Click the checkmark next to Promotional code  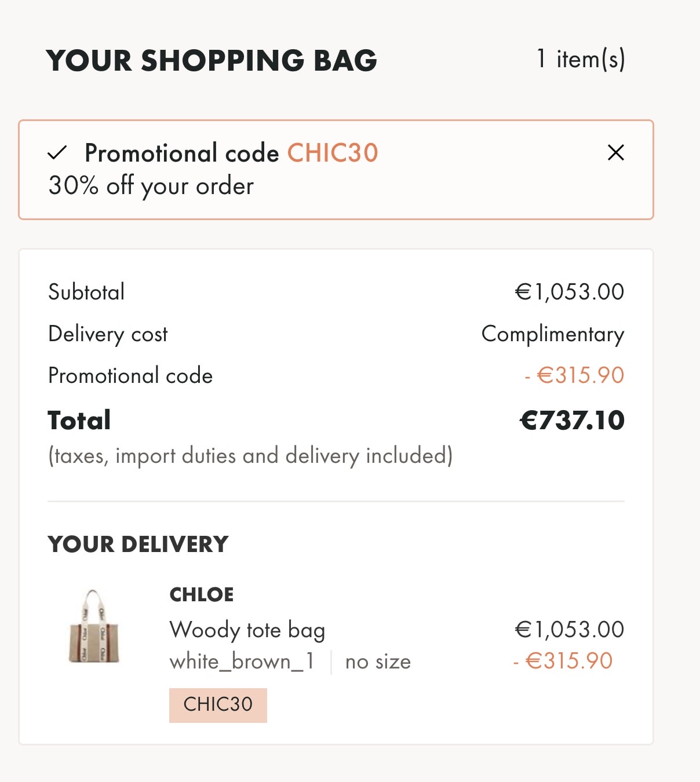click(57, 153)
